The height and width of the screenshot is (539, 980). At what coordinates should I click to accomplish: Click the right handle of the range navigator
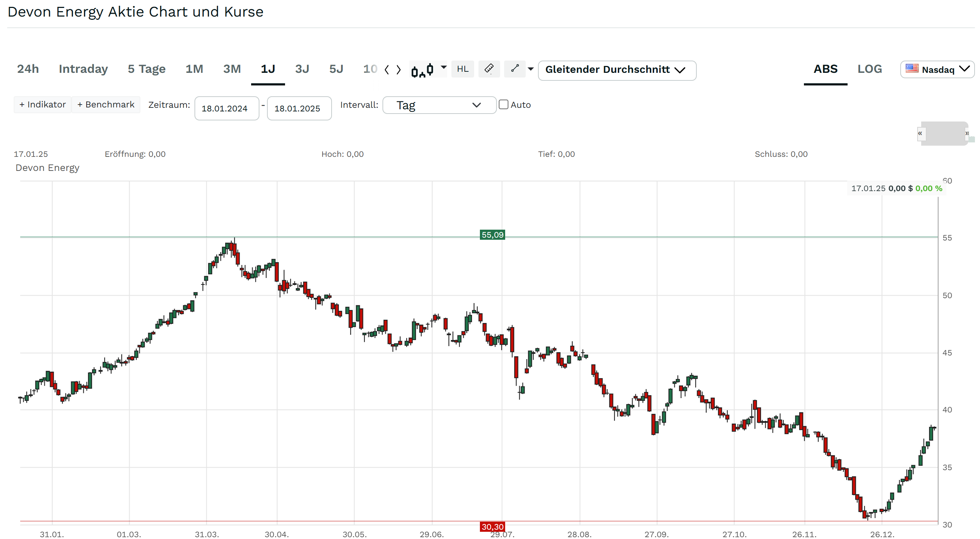point(967,134)
